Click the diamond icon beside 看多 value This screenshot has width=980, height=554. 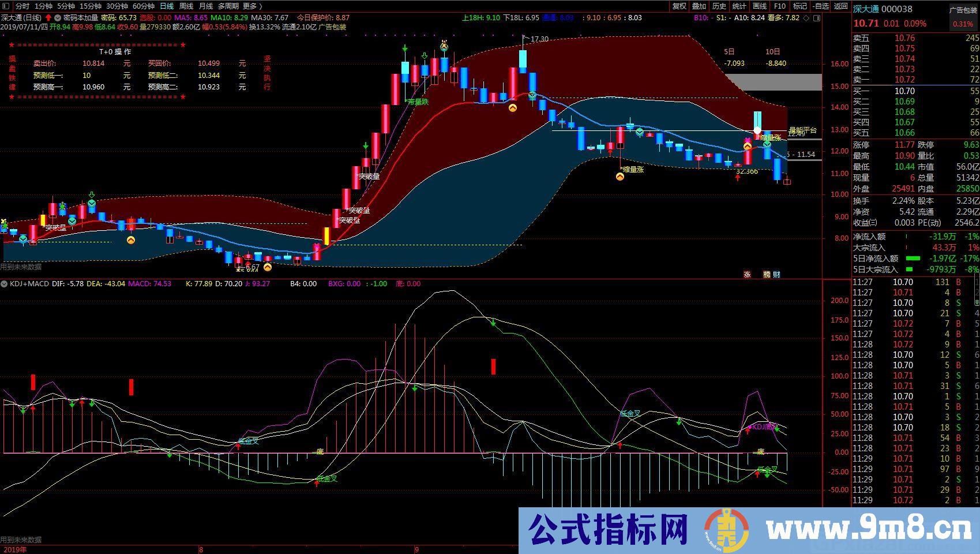[x=806, y=18]
